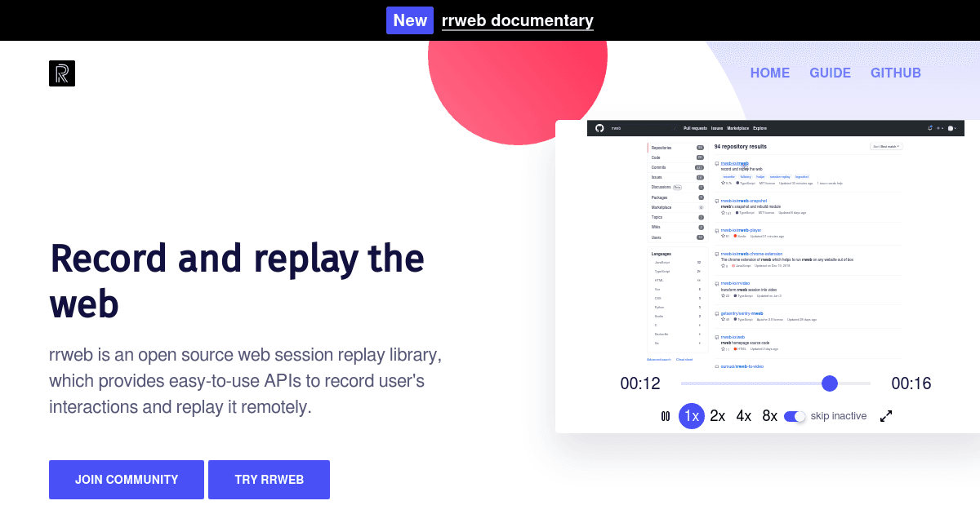The image size is (980, 514).
Task: Click the GitHub Octocat icon in the replay header
Action: point(599,127)
